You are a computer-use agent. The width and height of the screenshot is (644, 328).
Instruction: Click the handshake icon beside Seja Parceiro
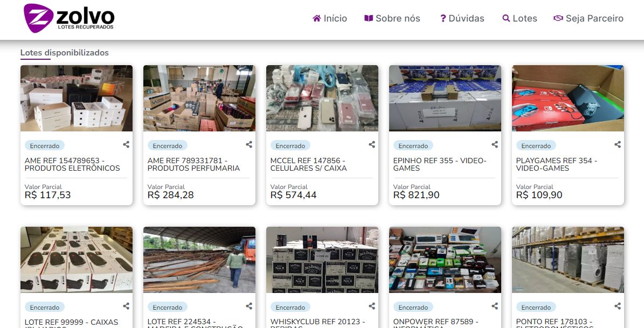pyautogui.click(x=558, y=18)
